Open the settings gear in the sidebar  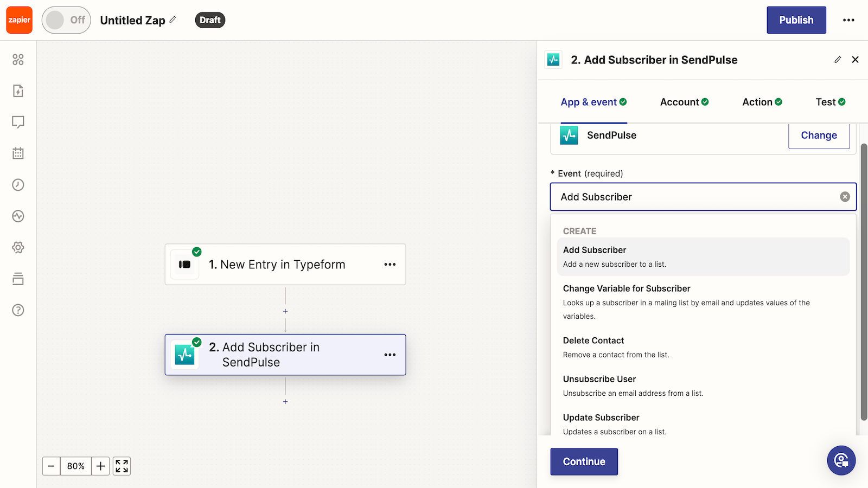point(18,247)
